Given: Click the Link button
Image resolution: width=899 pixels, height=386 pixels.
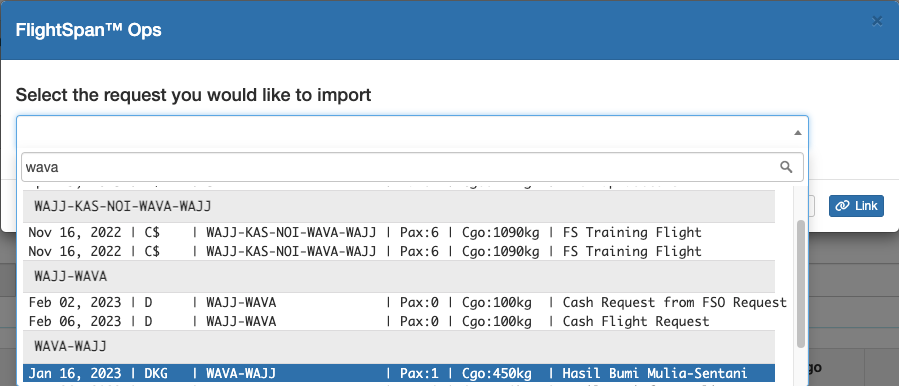Looking at the screenshot, I should [x=856, y=206].
